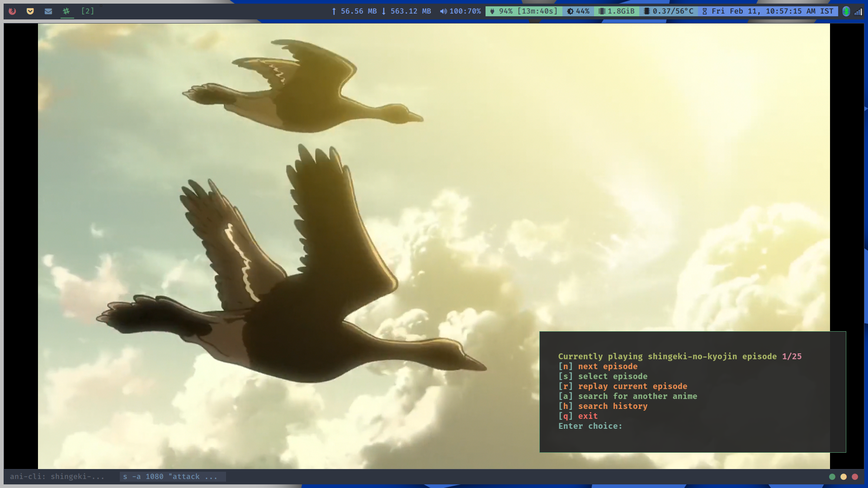
Task: Click the CPU load temperature module
Action: click(x=669, y=11)
